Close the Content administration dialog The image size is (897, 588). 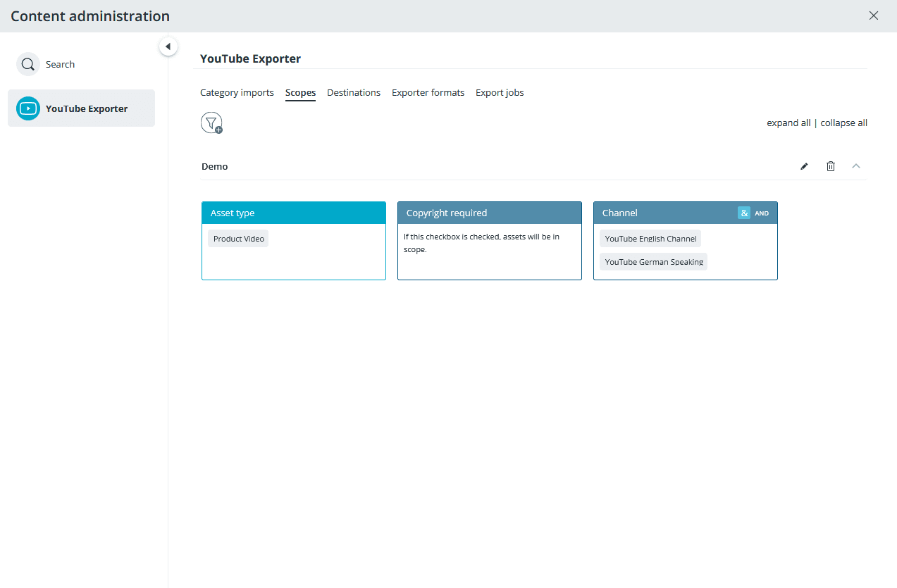click(874, 15)
